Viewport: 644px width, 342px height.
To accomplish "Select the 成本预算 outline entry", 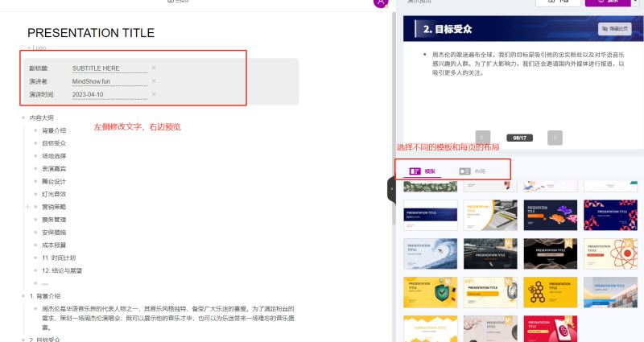I will tap(54, 245).
